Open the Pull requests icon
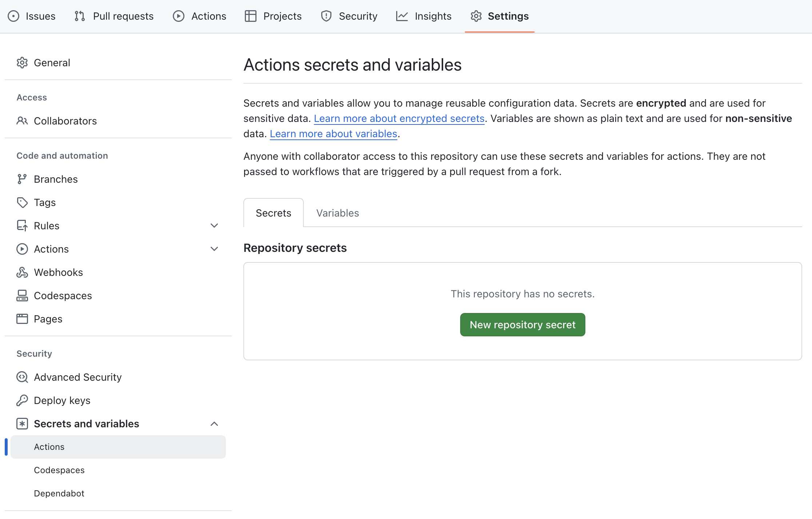Screen dimensions: 812x519 coord(79,16)
